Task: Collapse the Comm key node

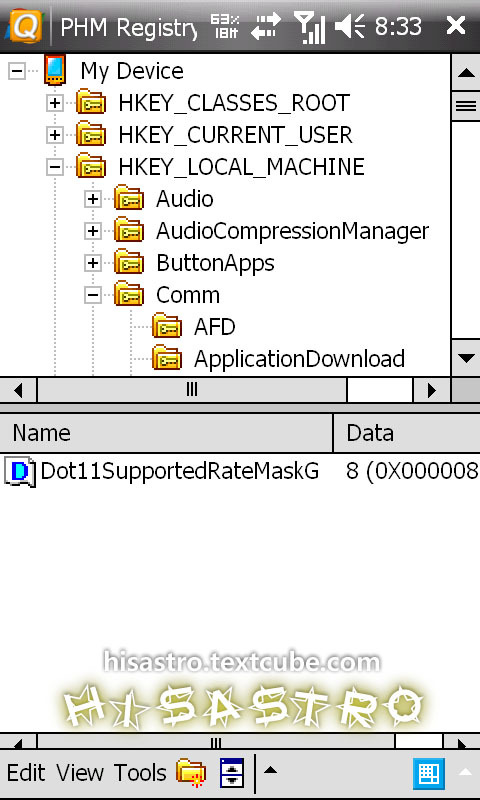Action: (x=92, y=295)
